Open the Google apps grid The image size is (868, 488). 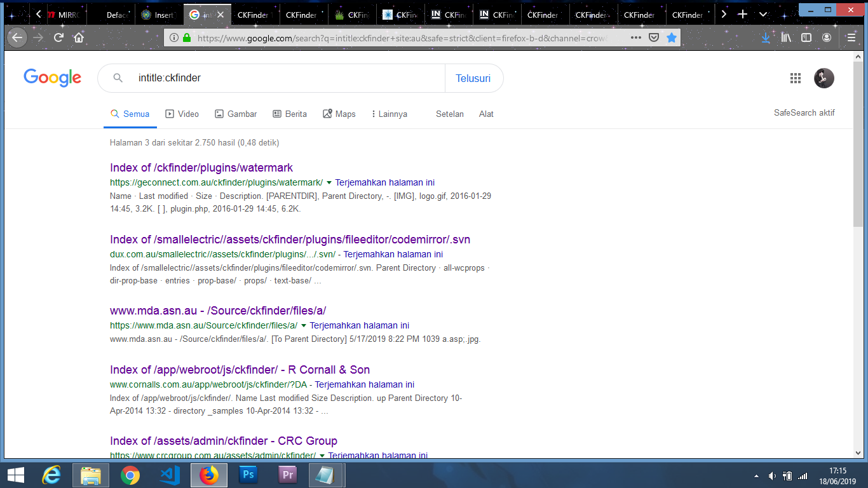pyautogui.click(x=796, y=78)
